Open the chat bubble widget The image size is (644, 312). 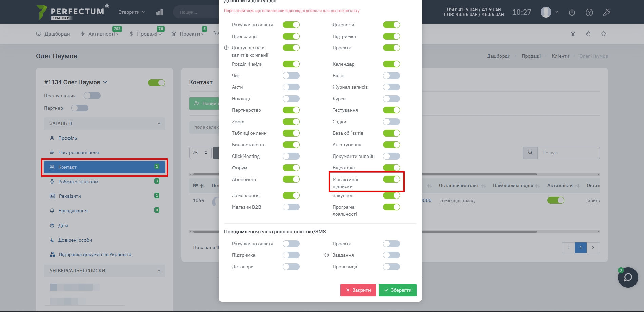(628, 277)
